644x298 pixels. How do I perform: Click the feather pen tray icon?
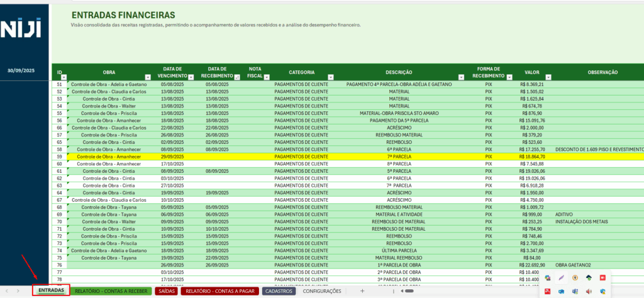pyautogui.click(x=562, y=277)
